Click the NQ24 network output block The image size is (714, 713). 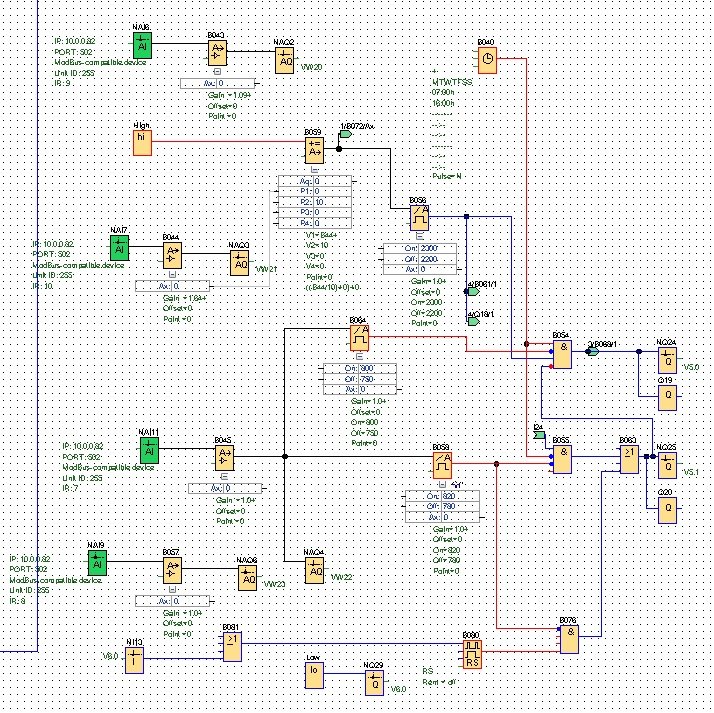[x=666, y=360]
